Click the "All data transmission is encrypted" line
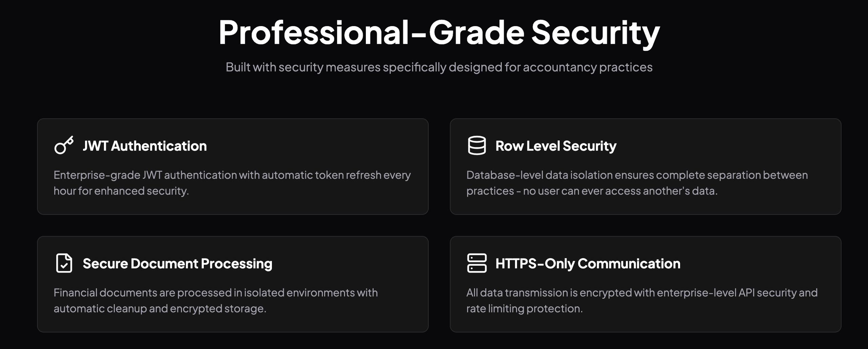The image size is (868, 349). (642, 293)
